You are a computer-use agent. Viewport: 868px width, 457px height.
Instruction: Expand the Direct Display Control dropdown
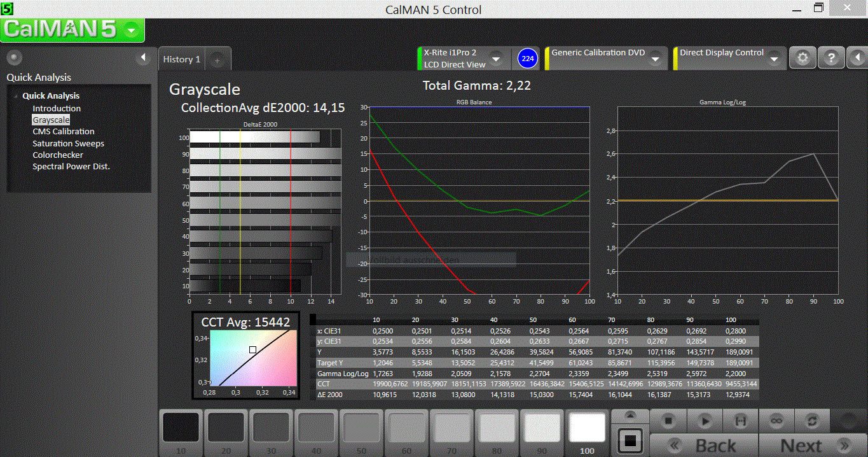coord(774,59)
